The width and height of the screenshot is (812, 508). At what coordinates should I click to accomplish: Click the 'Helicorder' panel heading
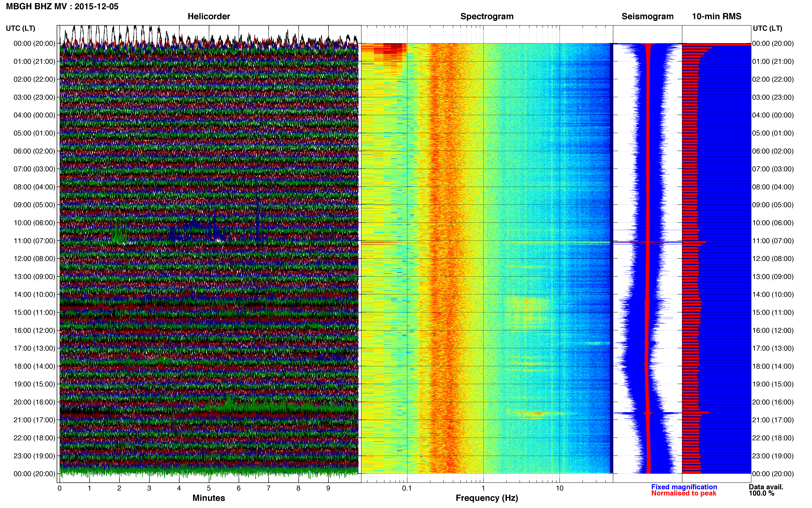[209, 16]
